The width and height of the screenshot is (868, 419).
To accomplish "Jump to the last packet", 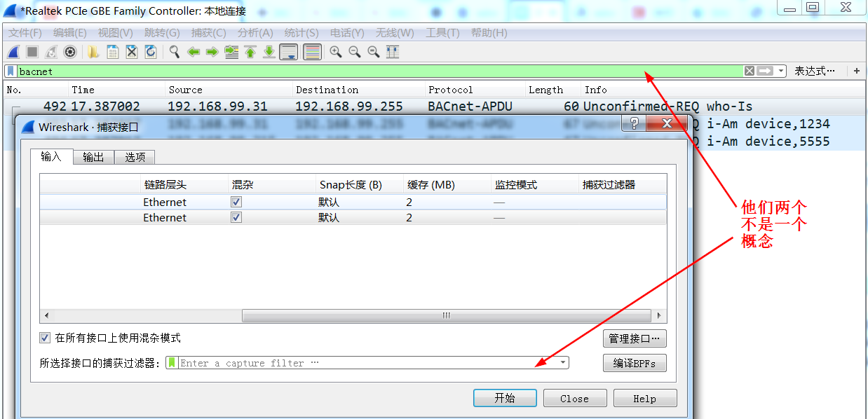I will (269, 52).
